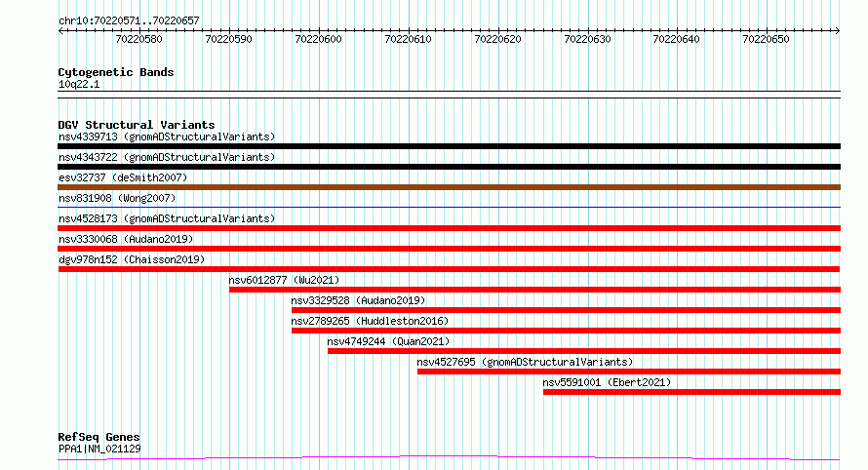Click the ruler's left arrowhead
This screenshot has height=470, width=868.
point(60,31)
